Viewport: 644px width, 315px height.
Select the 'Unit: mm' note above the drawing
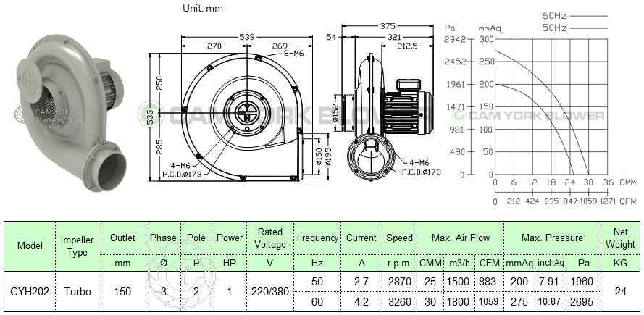tap(203, 8)
